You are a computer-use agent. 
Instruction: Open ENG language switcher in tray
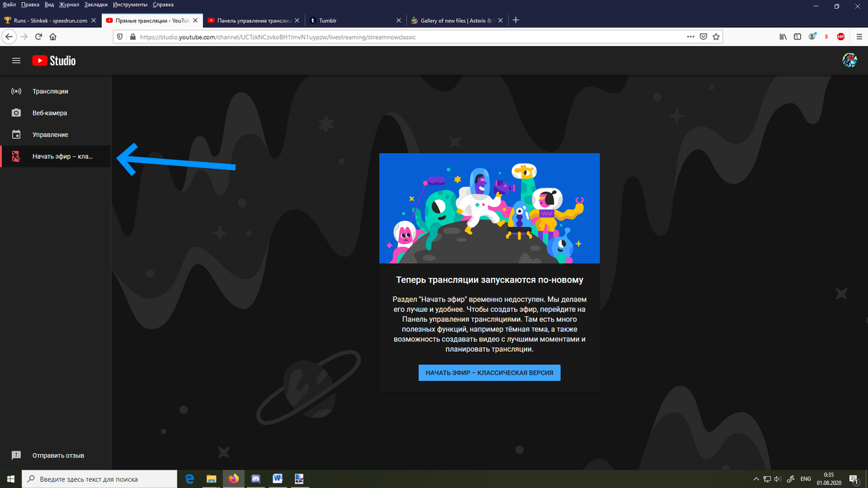pyautogui.click(x=806, y=479)
